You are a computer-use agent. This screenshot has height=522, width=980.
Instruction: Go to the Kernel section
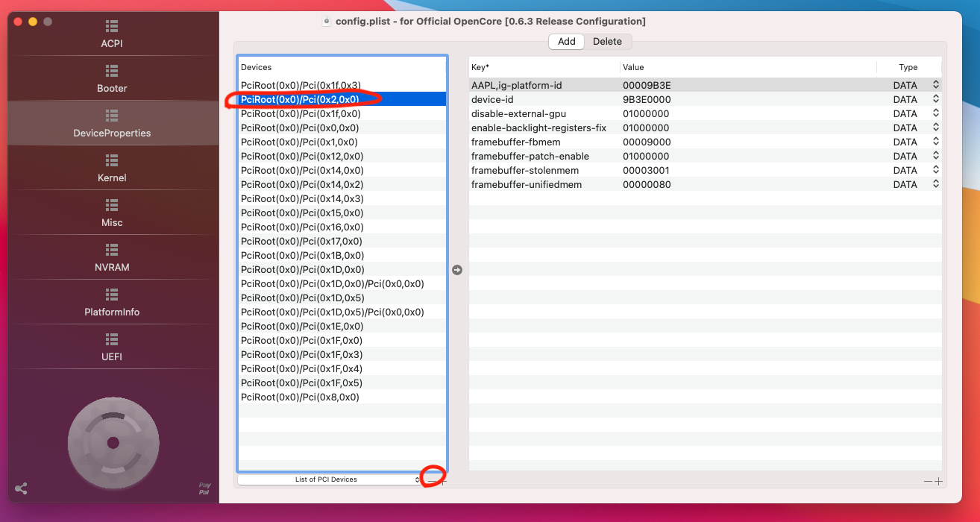pyautogui.click(x=112, y=169)
